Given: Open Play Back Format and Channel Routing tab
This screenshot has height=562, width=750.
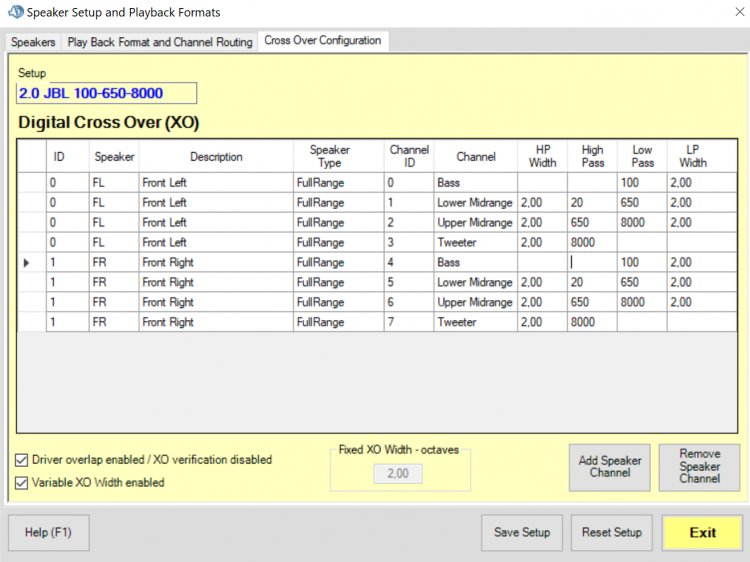Looking at the screenshot, I should (159, 42).
